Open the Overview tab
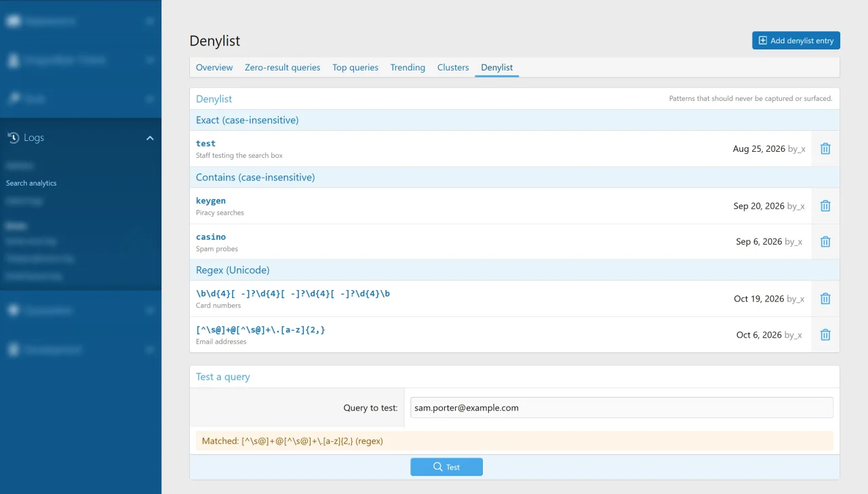 [214, 68]
